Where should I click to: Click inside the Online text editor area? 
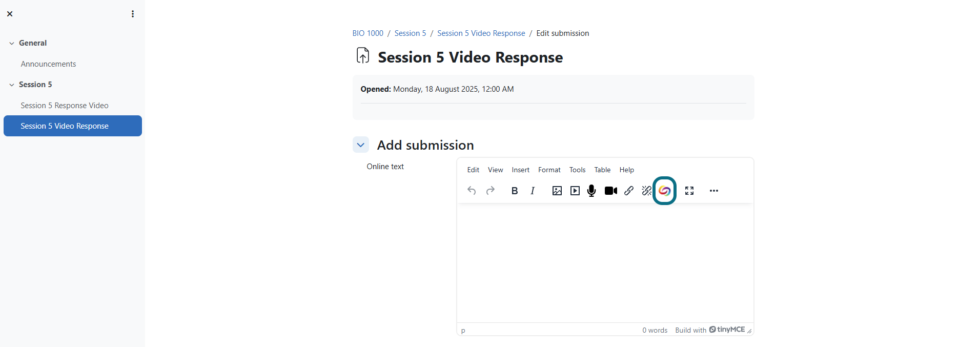coord(605,263)
